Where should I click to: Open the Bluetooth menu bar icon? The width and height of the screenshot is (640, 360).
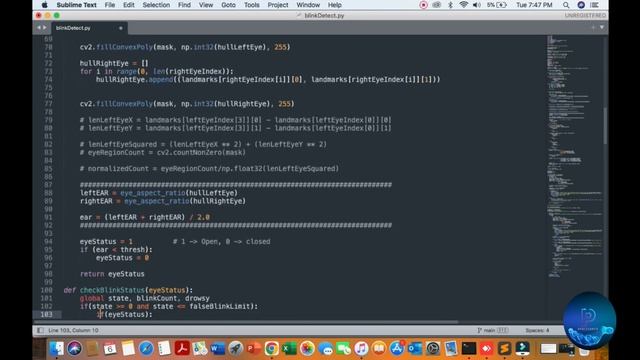click(450, 5)
